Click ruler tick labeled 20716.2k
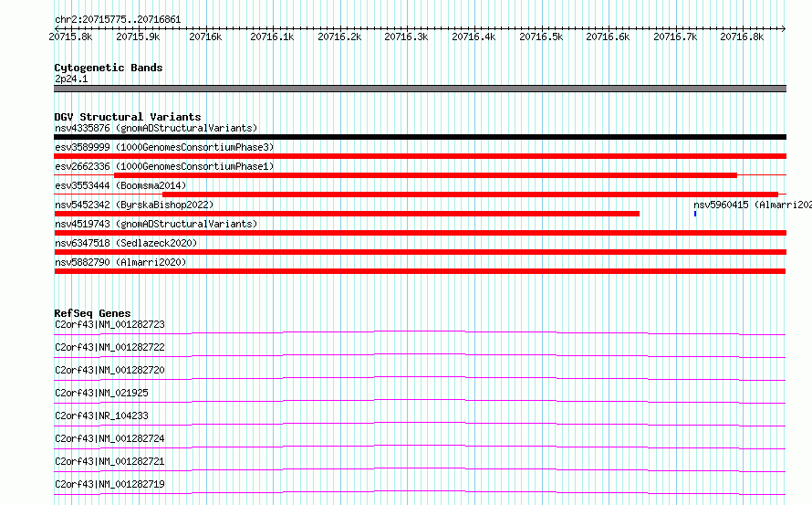Viewport: 812px width, 505px height. point(339,37)
